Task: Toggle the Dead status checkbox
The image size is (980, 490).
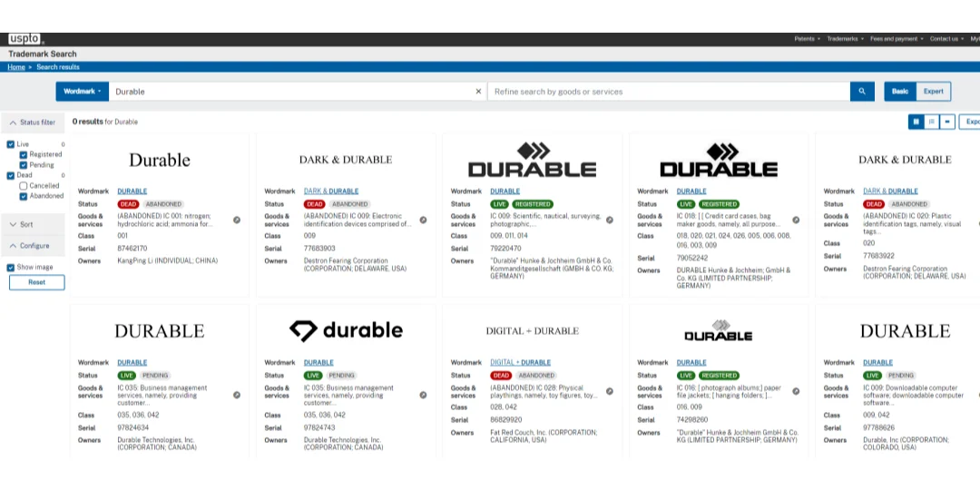Action: click(x=11, y=176)
